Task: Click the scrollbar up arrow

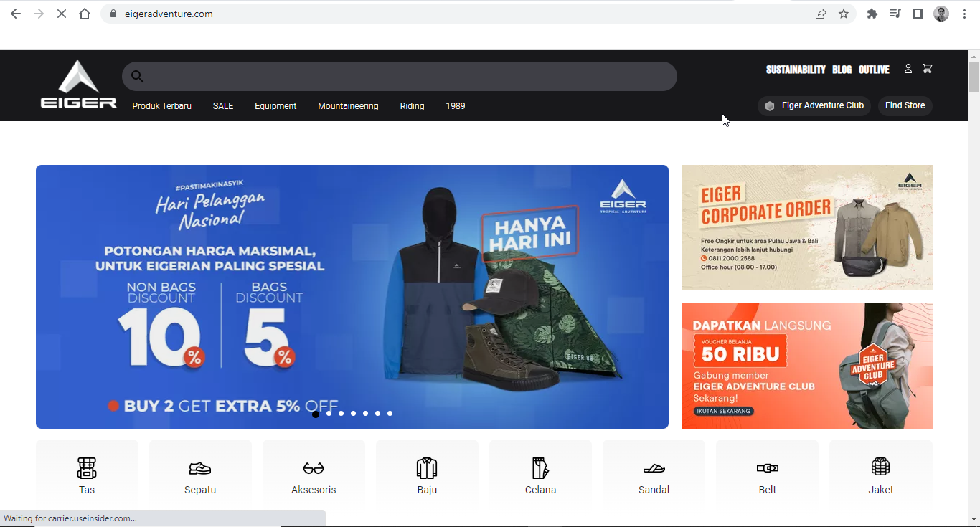Action: 974,55
